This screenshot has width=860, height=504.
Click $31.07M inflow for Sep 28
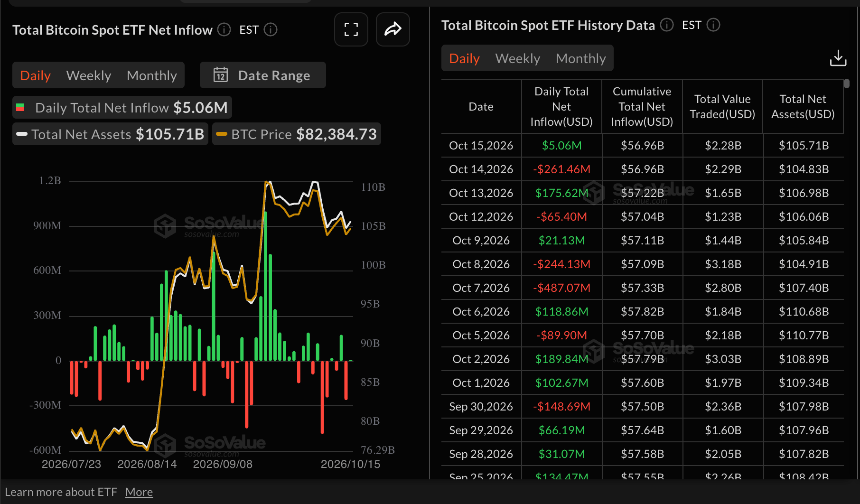561,454
